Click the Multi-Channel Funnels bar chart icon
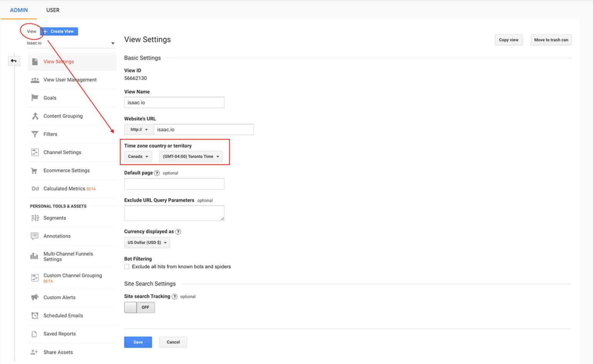The image size is (593, 364). click(x=34, y=255)
